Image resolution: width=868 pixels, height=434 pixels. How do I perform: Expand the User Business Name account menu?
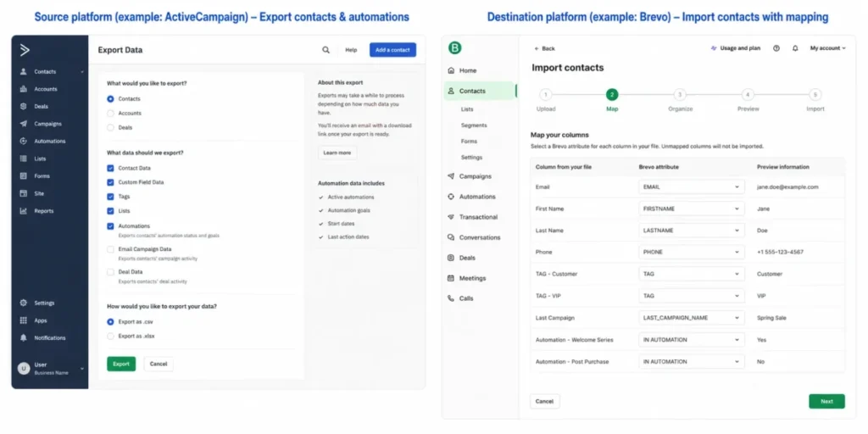(x=50, y=368)
